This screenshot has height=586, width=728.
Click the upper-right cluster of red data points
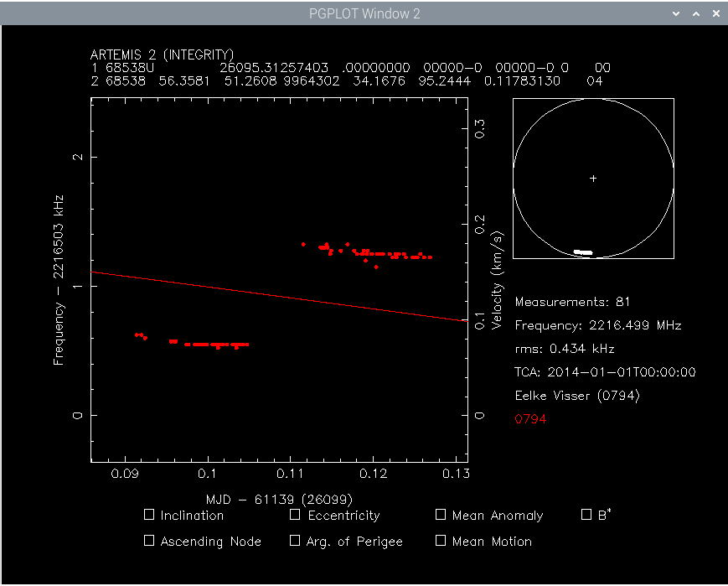tap(367, 255)
